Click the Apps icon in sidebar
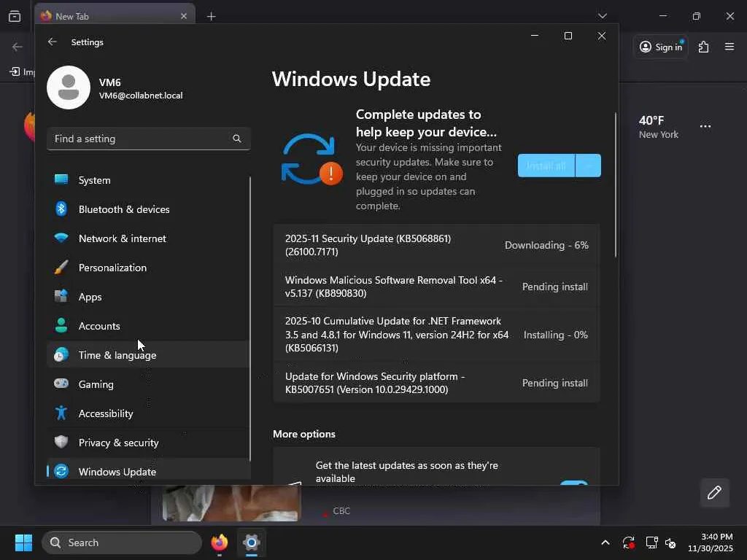Viewport: 747px width, 560px height. 61,296
